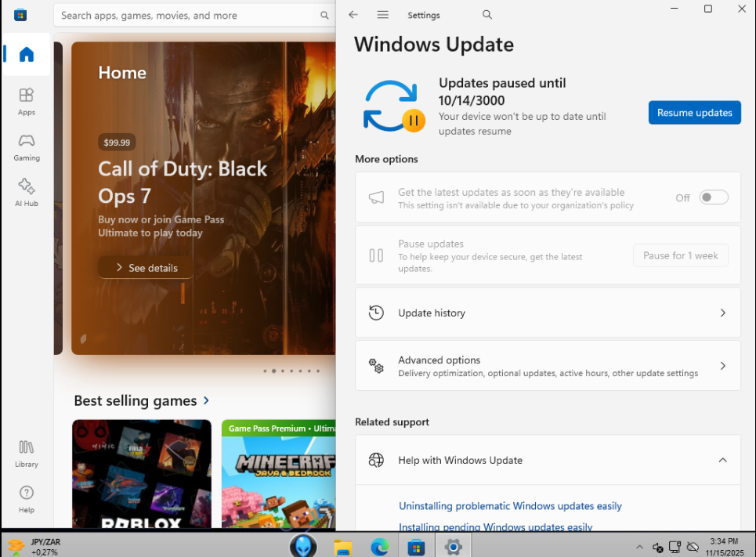756x557 pixels.
Task: Click the Microsoft Store logo icon
Action: 20,15
